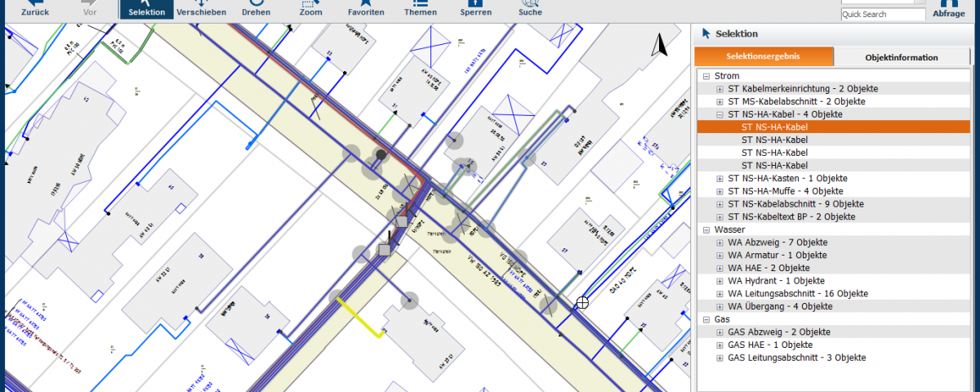
Task: Click the Selektion tool button
Action: coord(146,8)
